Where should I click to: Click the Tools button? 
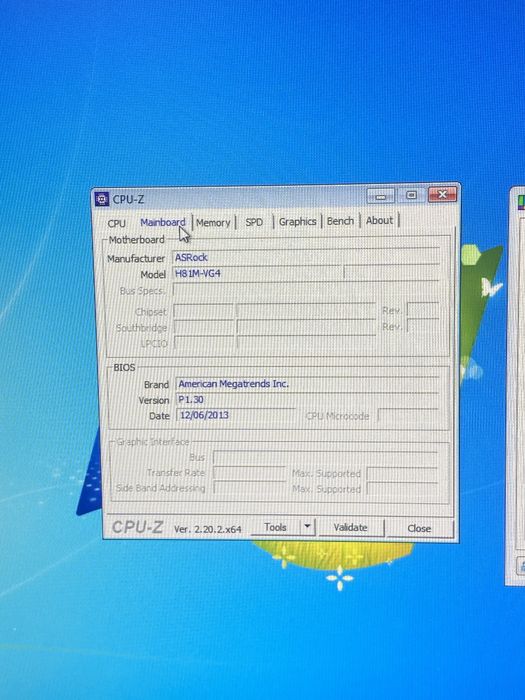click(x=275, y=527)
